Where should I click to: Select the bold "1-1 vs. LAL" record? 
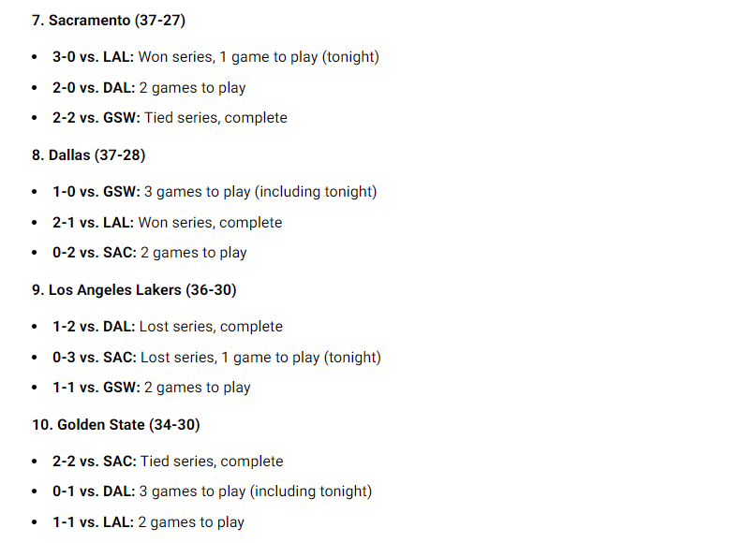coord(94,522)
